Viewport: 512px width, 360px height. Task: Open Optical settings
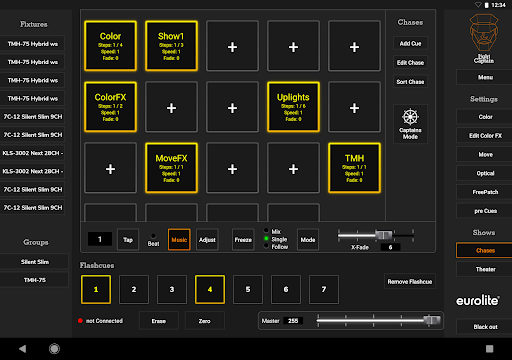485,173
